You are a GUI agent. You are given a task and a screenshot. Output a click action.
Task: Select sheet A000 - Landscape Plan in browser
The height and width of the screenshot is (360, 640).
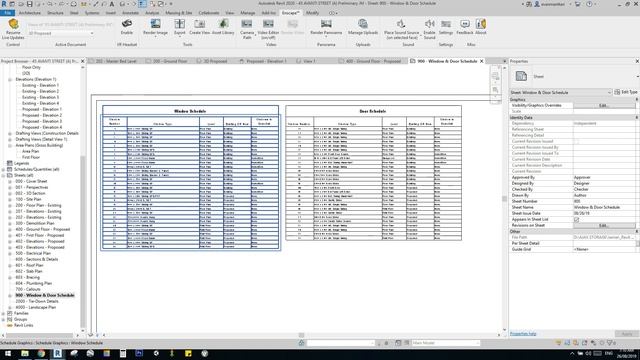click(36, 307)
